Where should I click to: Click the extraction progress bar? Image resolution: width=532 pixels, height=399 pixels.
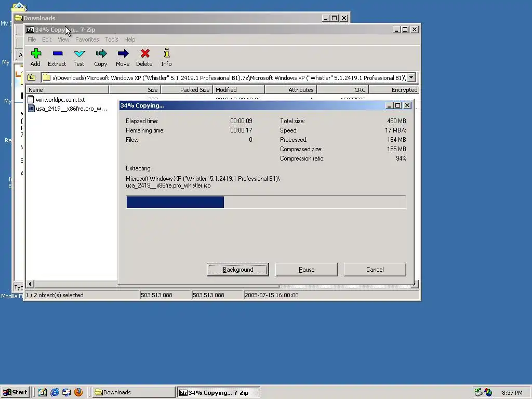[x=265, y=202]
